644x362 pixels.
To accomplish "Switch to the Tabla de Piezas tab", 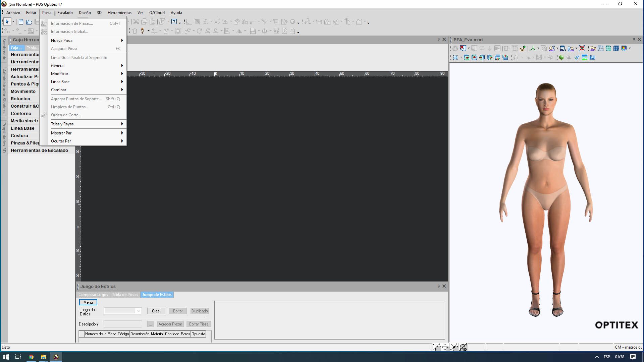I will pyautogui.click(x=125, y=295).
